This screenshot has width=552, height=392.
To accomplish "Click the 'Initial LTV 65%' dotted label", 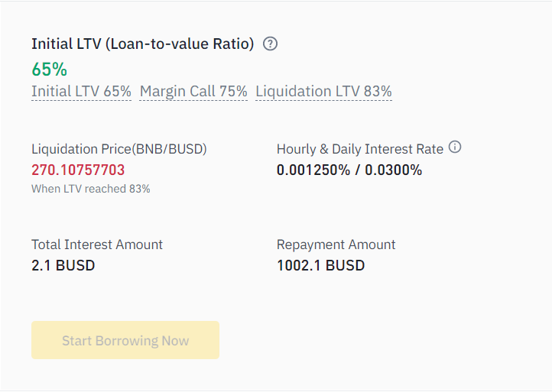I will pyautogui.click(x=81, y=92).
